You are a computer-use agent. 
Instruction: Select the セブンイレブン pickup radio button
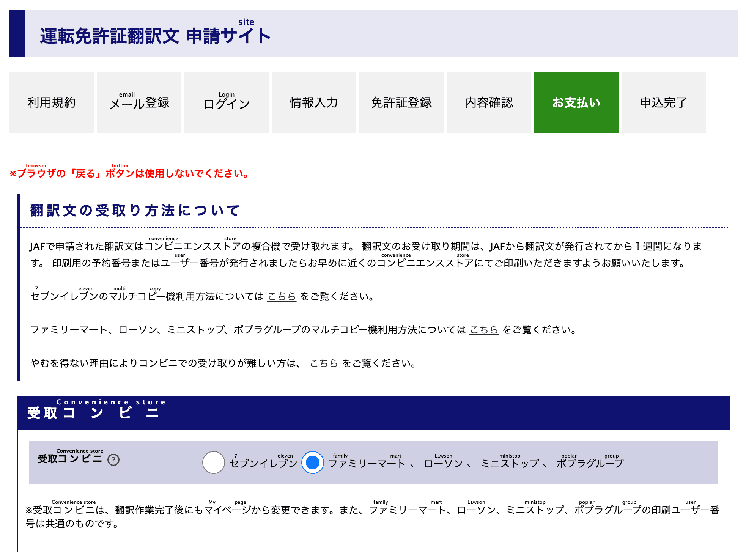[213, 463]
